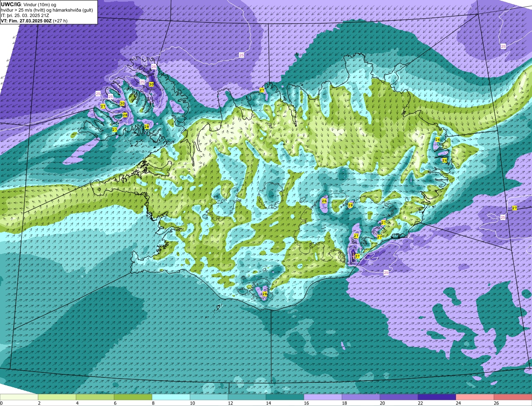Click the 20–22 m/s violet legend swatch

click(399, 397)
